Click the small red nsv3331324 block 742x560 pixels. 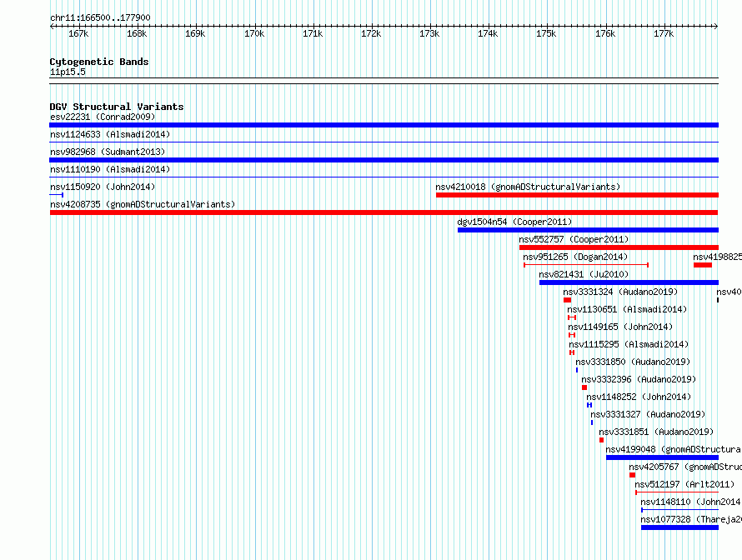[567, 300]
